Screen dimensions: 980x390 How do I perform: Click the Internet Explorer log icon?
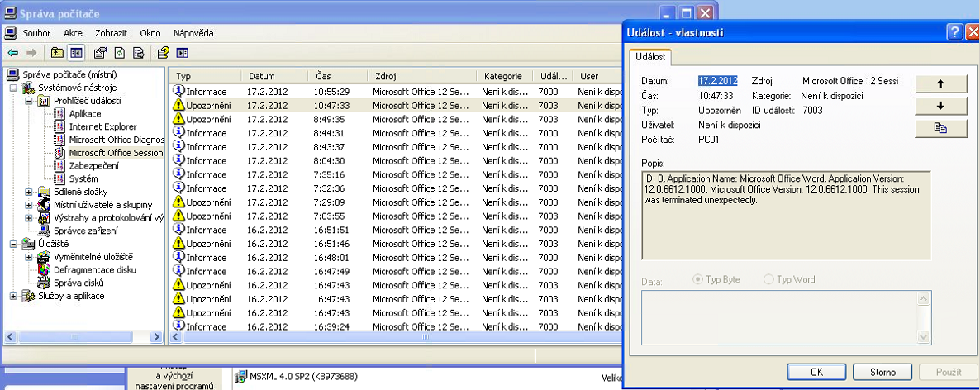click(x=60, y=127)
